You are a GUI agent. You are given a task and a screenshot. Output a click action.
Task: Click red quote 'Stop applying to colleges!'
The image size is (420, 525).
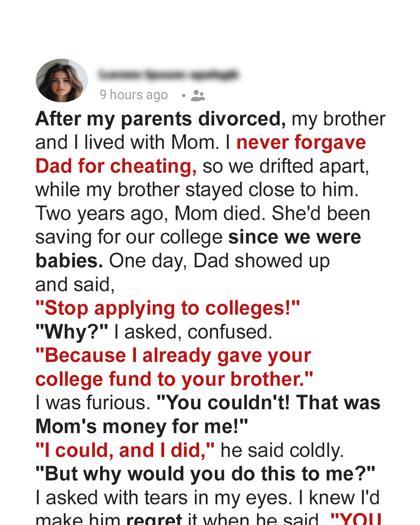tap(168, 308)
